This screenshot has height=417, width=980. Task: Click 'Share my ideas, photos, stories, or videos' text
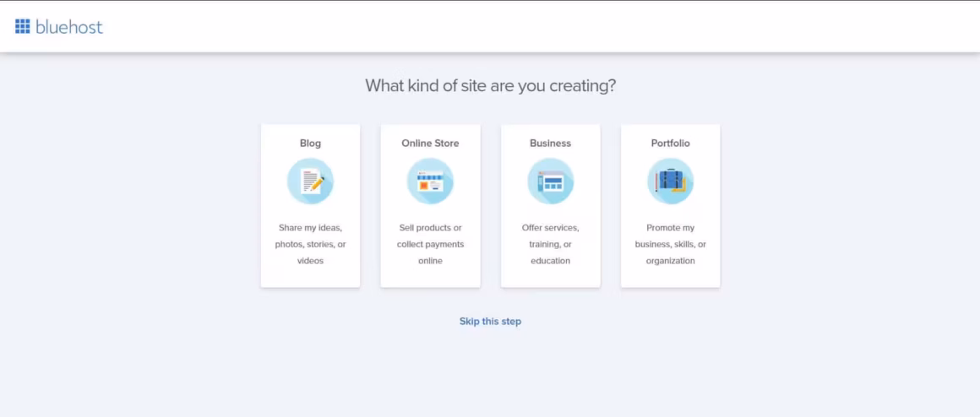point(311,244)
